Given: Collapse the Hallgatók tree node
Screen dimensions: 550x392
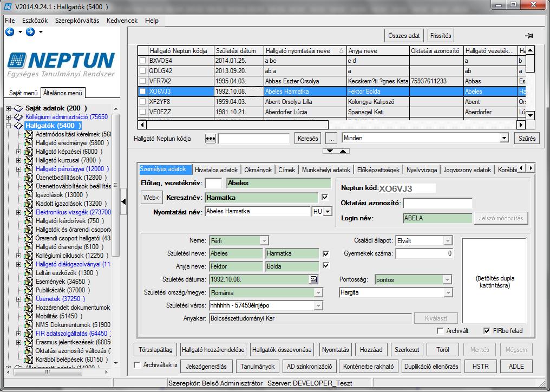Looking at the screenshot, I should [x=9, y=126].
